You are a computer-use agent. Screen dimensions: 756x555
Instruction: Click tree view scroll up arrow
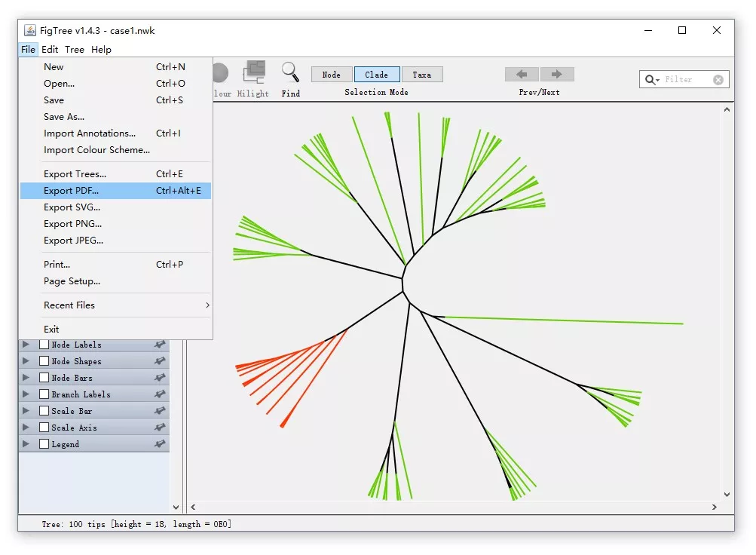point(727,110)
